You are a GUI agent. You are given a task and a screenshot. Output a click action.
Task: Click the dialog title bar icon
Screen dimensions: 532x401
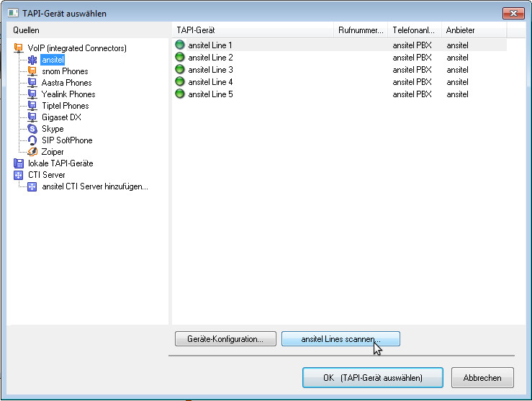13,13
